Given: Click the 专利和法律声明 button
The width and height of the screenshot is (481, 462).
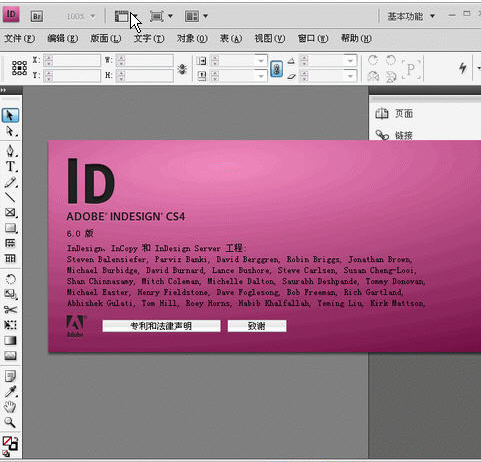Looking at the screenshot, I should (161, 326).
